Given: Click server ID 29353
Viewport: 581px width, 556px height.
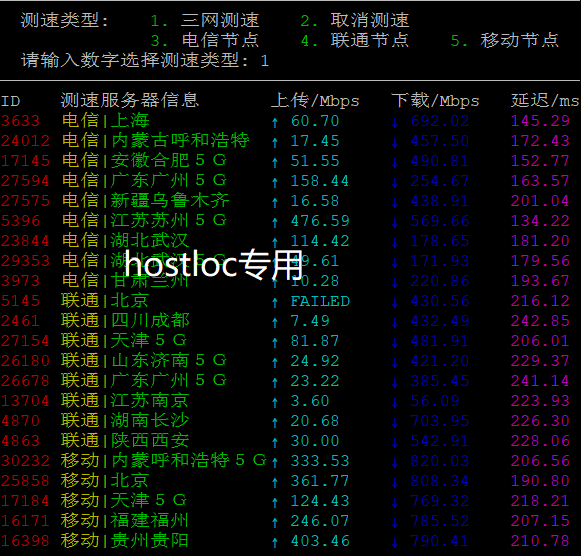Looking at the screenshot, I should (x=25, y=261).
